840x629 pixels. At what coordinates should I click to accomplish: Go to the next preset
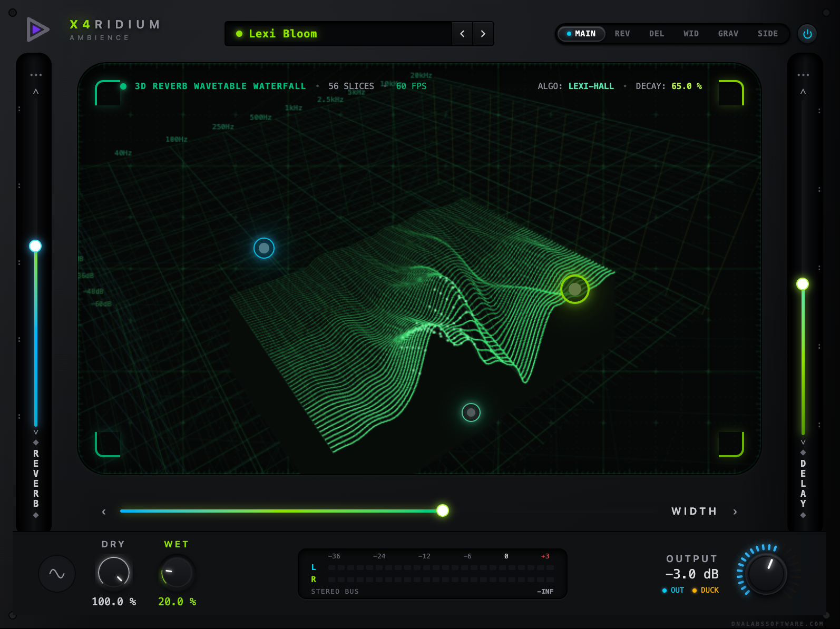click(483, 34)
